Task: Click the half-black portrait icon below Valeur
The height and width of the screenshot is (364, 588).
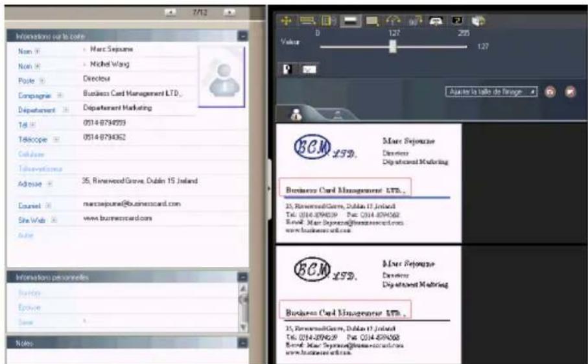Action: pyautogui.click(x=287, y=69)
